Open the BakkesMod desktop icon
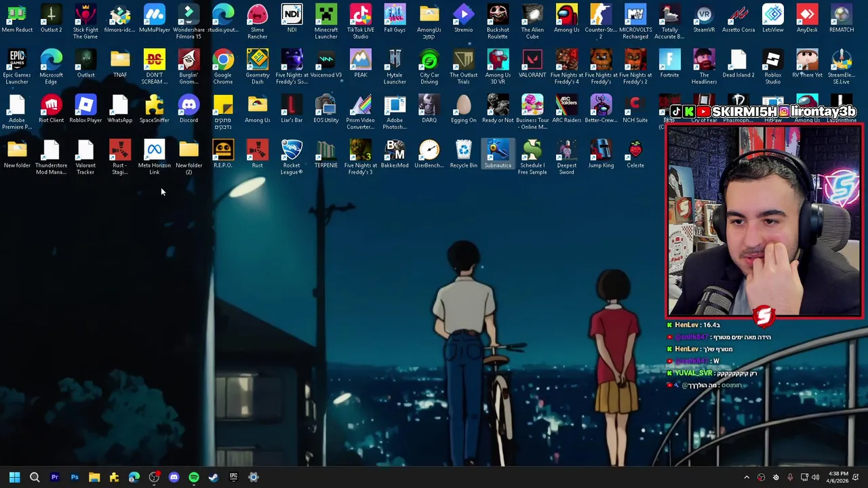This screenshot has width=868, height=488. (x=395, y=155)
